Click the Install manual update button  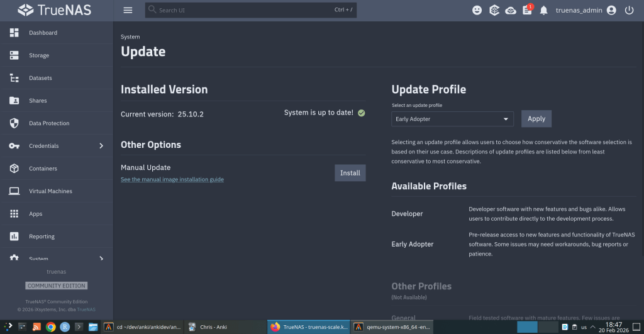pos(350,173)
